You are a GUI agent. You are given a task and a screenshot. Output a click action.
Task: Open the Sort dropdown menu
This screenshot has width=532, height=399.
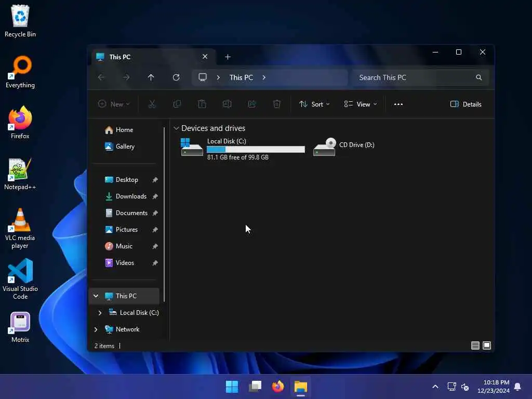314,104
